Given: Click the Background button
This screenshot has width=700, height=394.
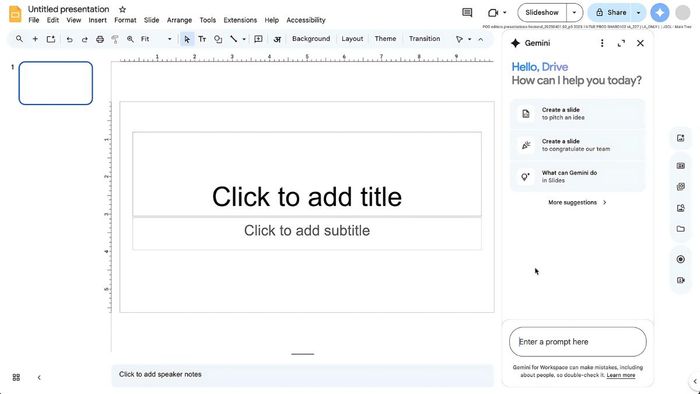Looking at the screenshot, I should [x=311, y=39].
